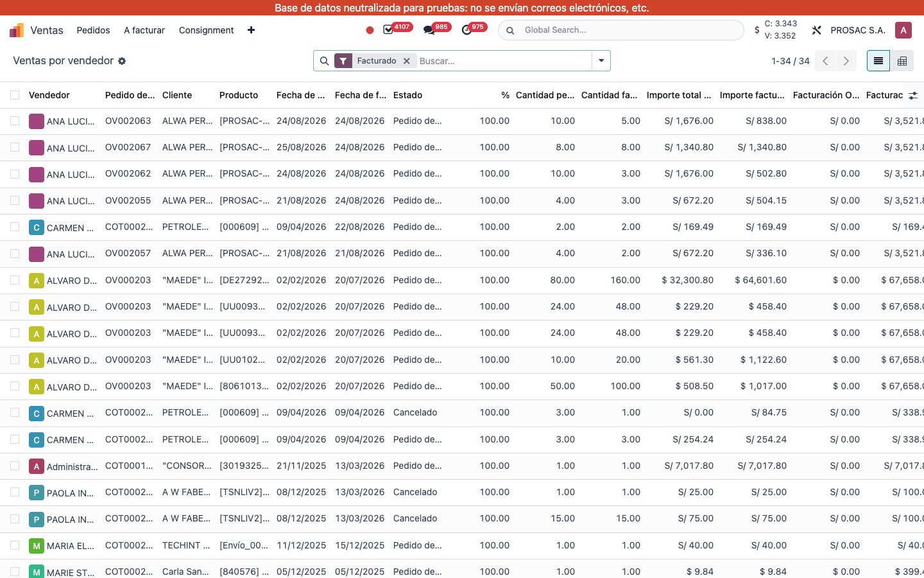This screenshot has height=578, width=924.
Task: Check the Carla San row checkbox
Action: 15,572
